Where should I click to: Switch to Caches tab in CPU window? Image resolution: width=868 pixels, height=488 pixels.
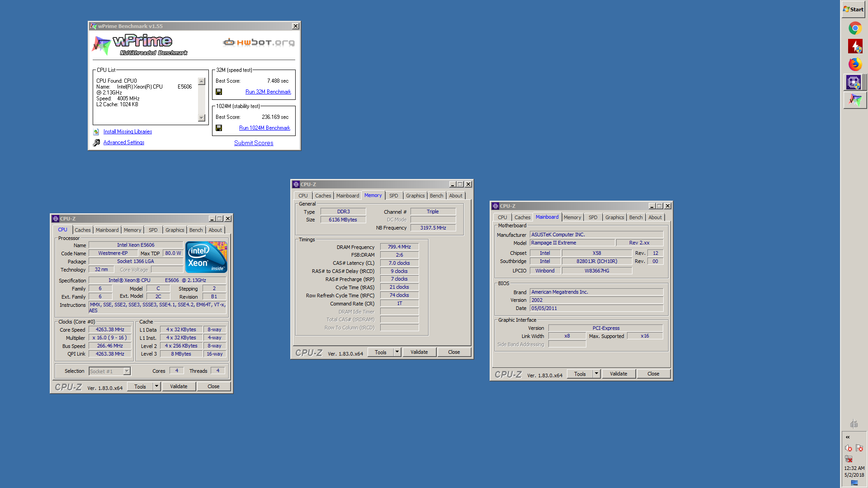[83, 230]
